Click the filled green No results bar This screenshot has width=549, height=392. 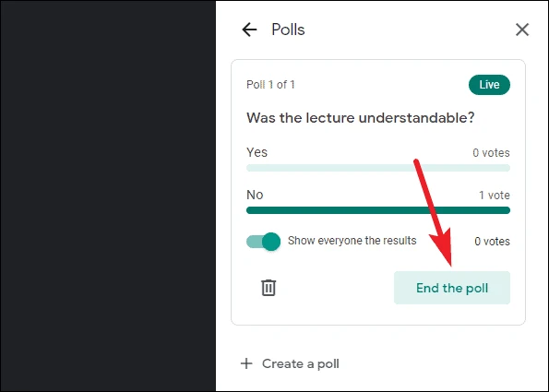(378, 210)
